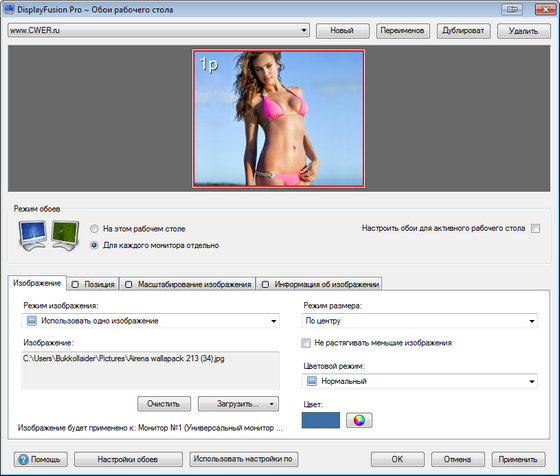Select the blue monitor icon
The width and height of the screenshot is (560, 476).
click(x=32, y=235)
